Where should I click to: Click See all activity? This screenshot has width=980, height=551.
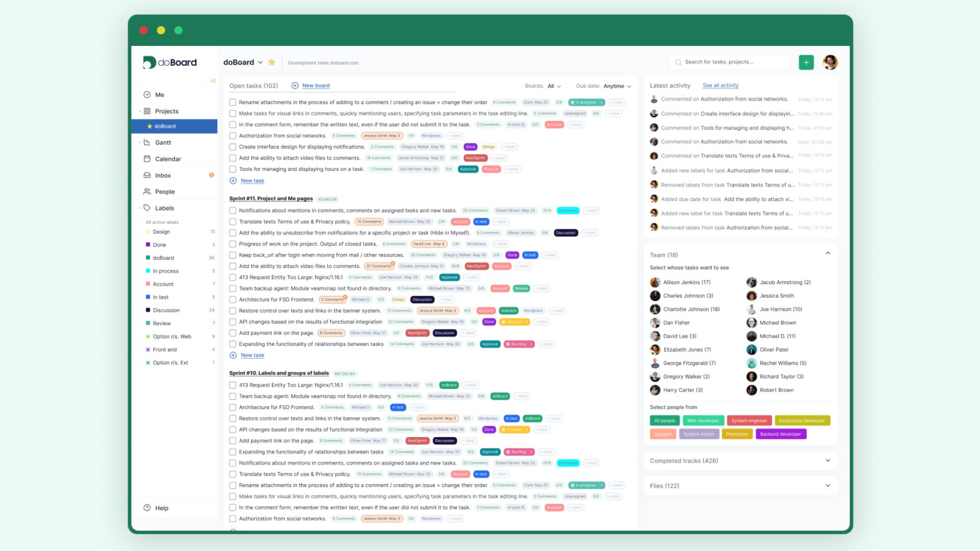tap(720, 85)
